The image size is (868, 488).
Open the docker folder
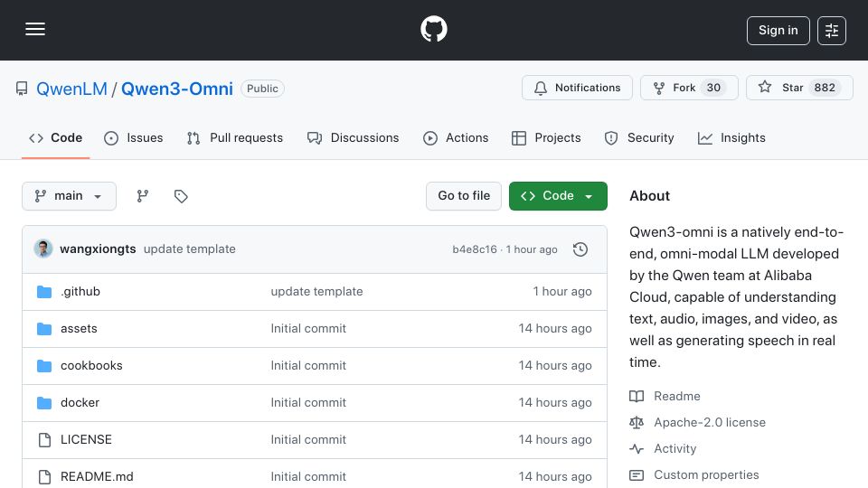coord(80,403)
